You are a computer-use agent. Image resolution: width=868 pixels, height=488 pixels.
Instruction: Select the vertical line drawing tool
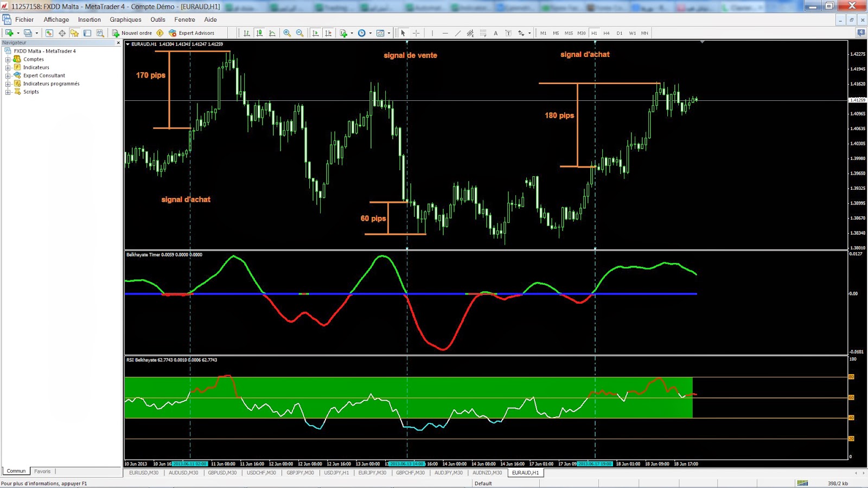[432, 33]
